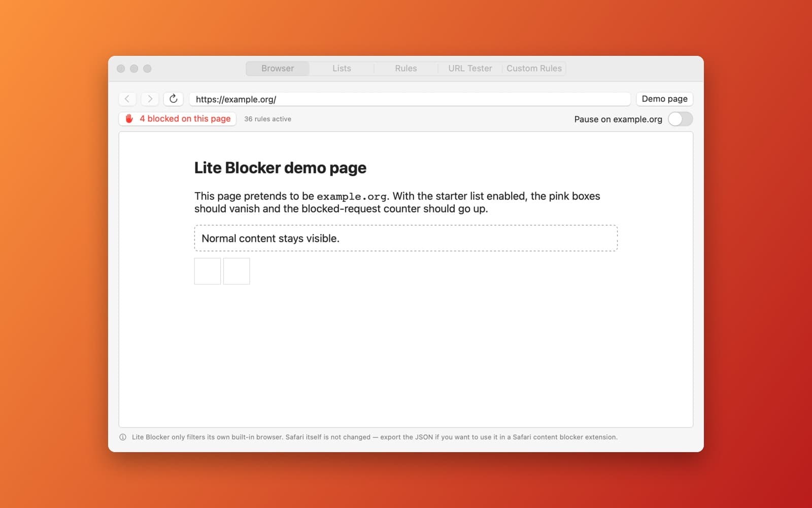
Task: Go back with the left chevron button
Action: click(x=127, y=99)
